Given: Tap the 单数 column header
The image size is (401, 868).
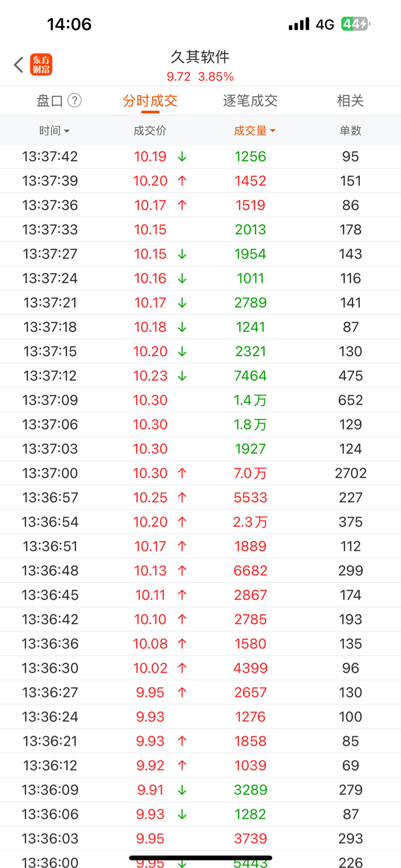Looking at the screenshot, I should [x=350, y=131].
